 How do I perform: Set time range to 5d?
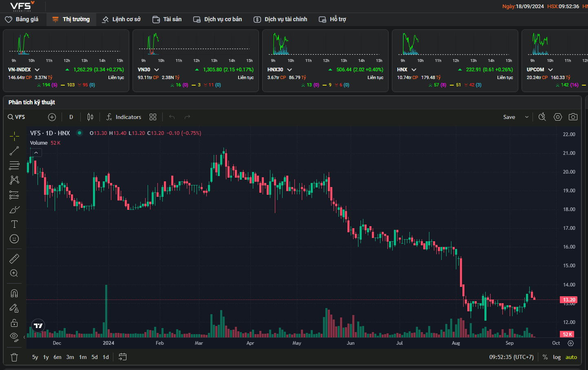click(95, 357)
